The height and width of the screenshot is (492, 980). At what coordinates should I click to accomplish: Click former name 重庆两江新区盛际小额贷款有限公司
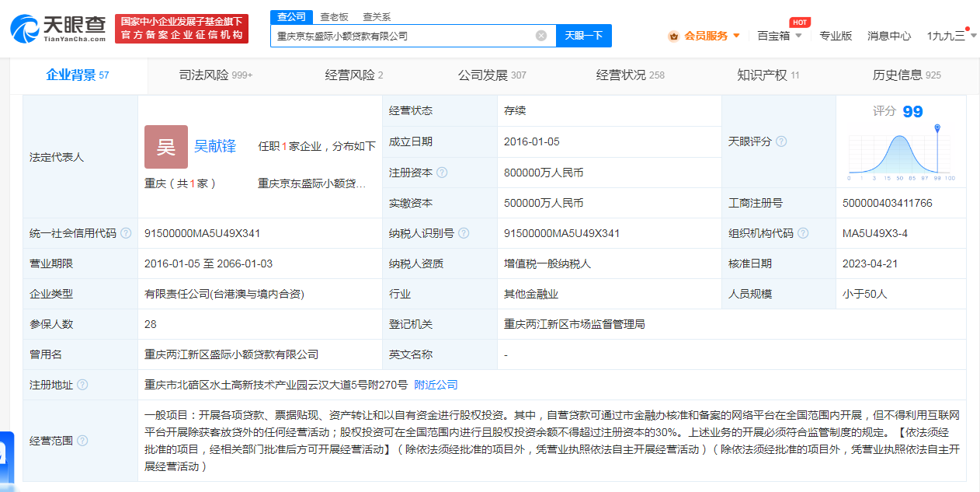(231, 354)
